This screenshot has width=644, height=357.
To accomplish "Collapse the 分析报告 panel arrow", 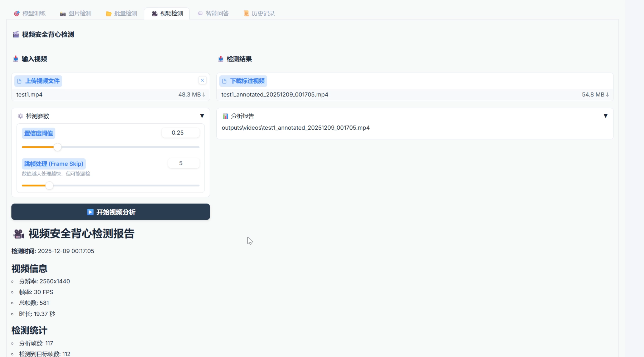I will point(605,116).
